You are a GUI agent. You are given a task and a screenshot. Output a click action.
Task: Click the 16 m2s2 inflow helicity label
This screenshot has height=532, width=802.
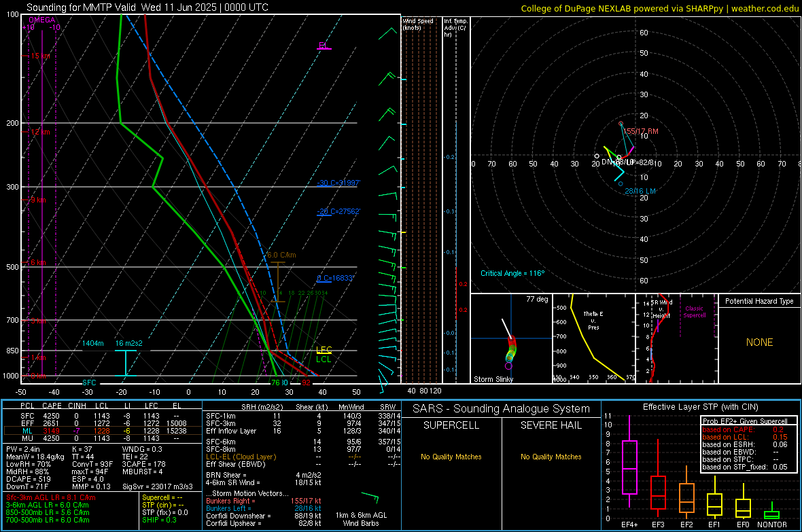point(129,343)
